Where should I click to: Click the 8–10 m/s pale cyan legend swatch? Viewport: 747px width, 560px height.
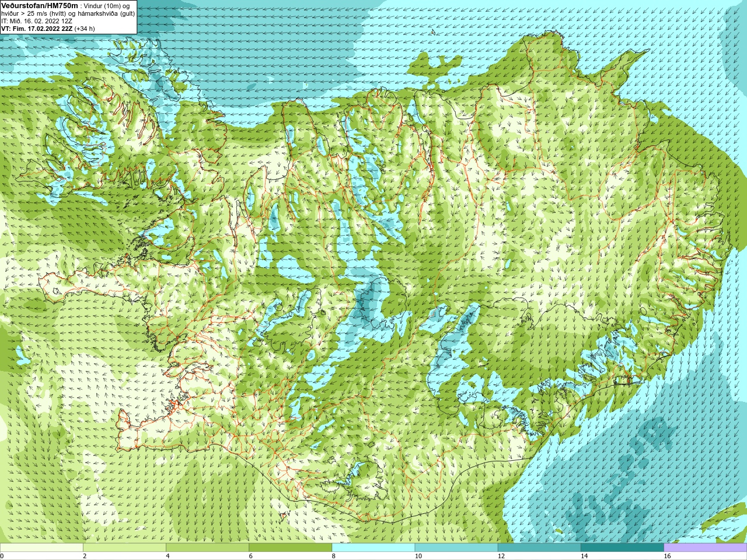(x=373, y=548)
